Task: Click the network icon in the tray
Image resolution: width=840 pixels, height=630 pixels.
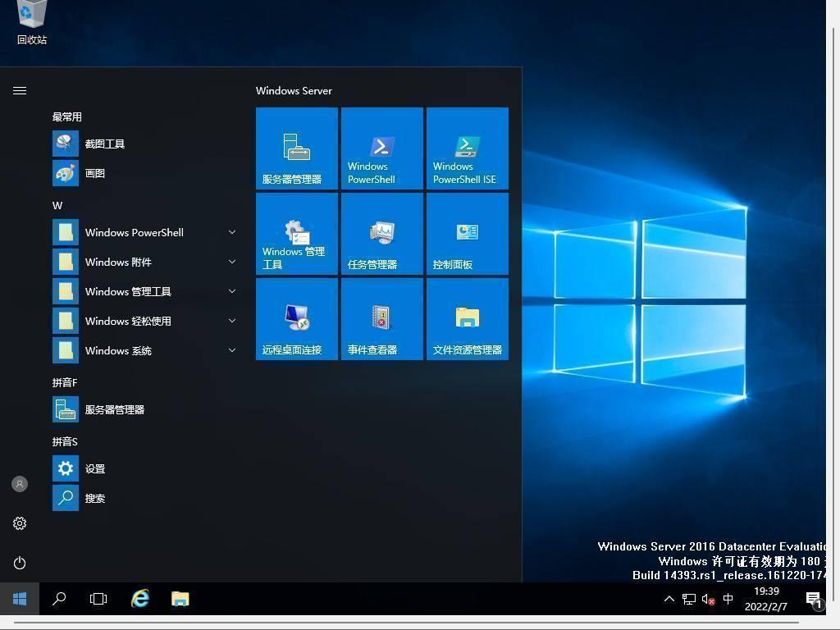Action: click(x=689, y=599)
